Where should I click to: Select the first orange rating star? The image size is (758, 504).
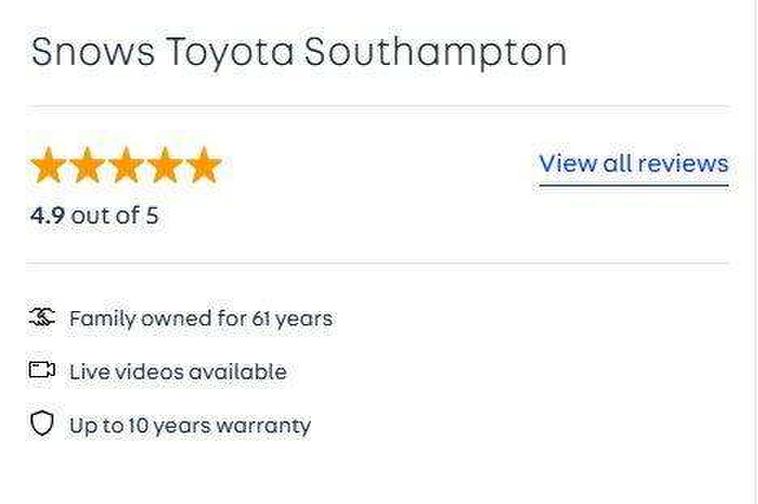pyautogui.click(x=49, y=166)
